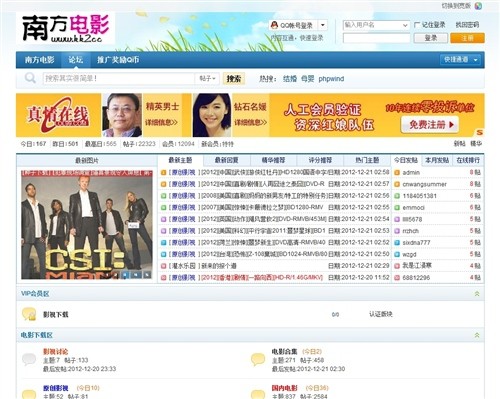Screen dimensions: 500x399
Task: Collapse the VIP会员区 section
Action: (477, 294)
